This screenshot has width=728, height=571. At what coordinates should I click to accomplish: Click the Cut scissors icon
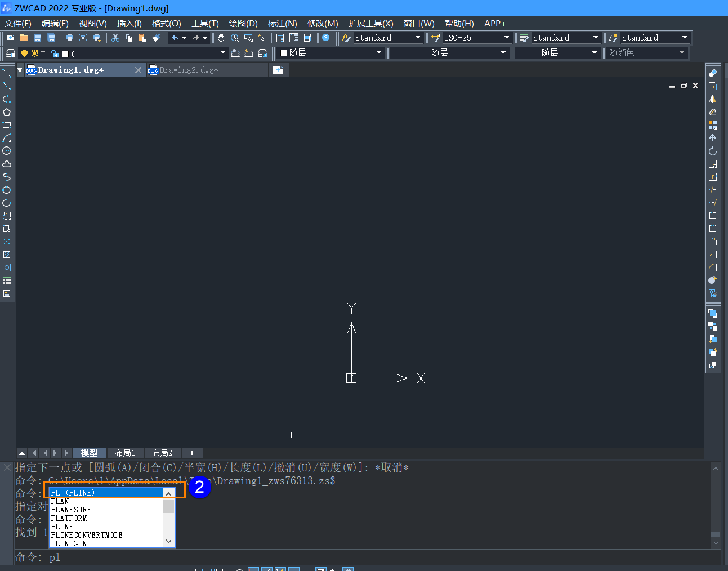pyautogui.click(x=115, y=38)
